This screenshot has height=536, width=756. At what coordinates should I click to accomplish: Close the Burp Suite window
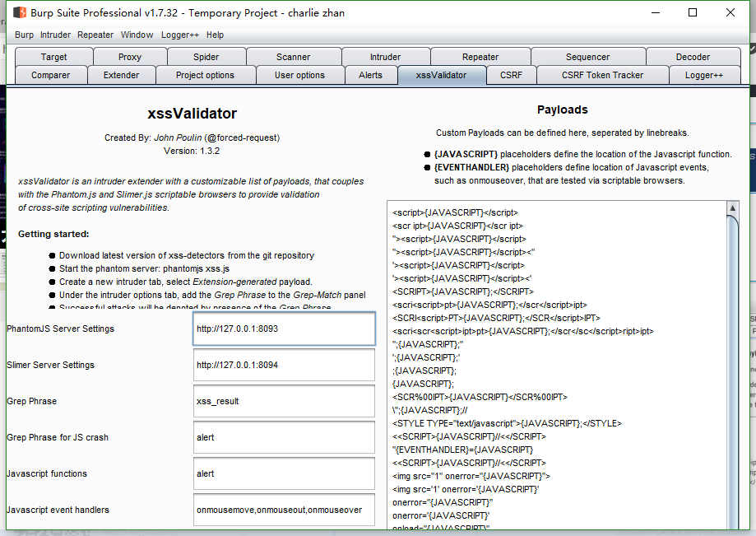(730, 12)
